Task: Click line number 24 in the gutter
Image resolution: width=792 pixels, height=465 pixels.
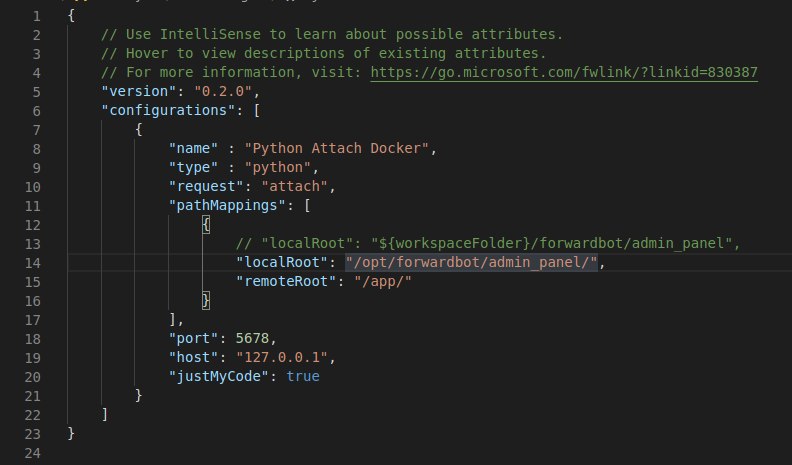Action: click(33, 453)
